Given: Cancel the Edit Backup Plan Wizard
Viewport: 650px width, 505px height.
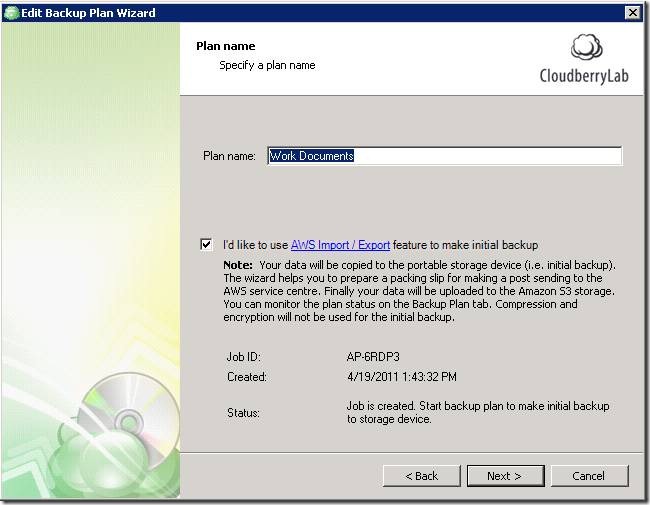Looking at the screenshot, I should click(589, 476).
